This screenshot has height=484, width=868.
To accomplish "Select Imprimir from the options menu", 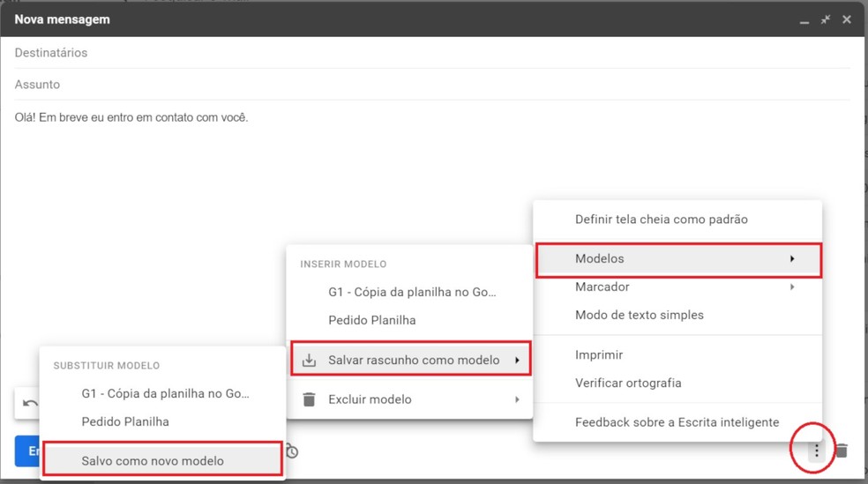I will coord(599,354).
